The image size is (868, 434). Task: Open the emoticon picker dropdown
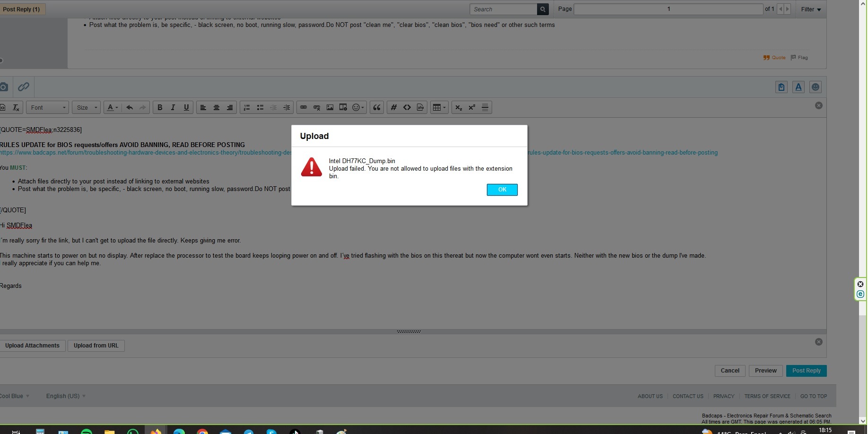tap(358, 108)
